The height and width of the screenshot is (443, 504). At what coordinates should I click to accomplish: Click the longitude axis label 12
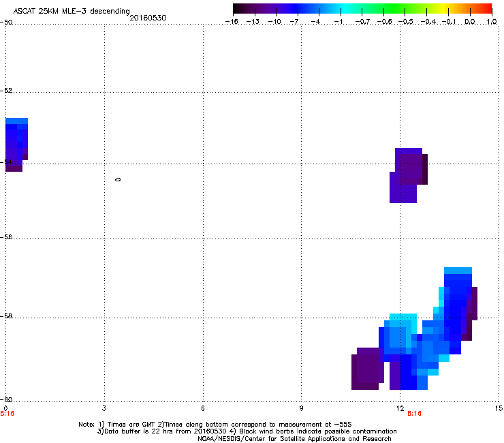pos(400,408)
